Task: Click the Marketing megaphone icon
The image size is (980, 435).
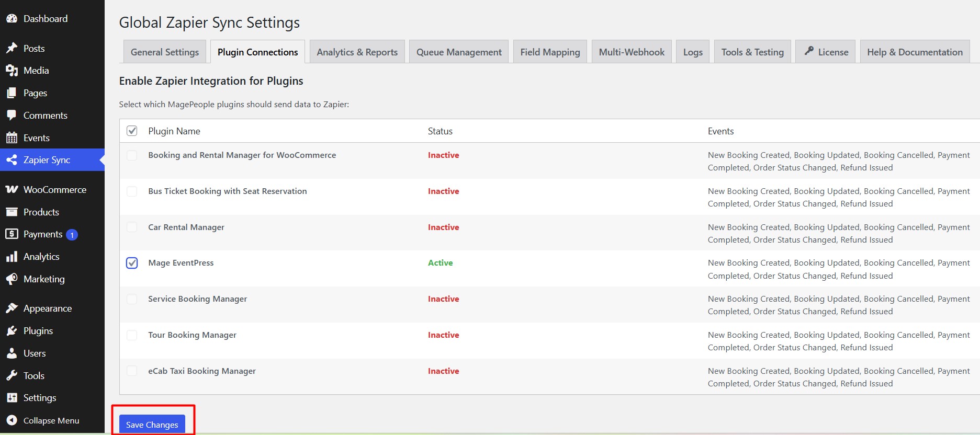Action: (x=12, y=279)
